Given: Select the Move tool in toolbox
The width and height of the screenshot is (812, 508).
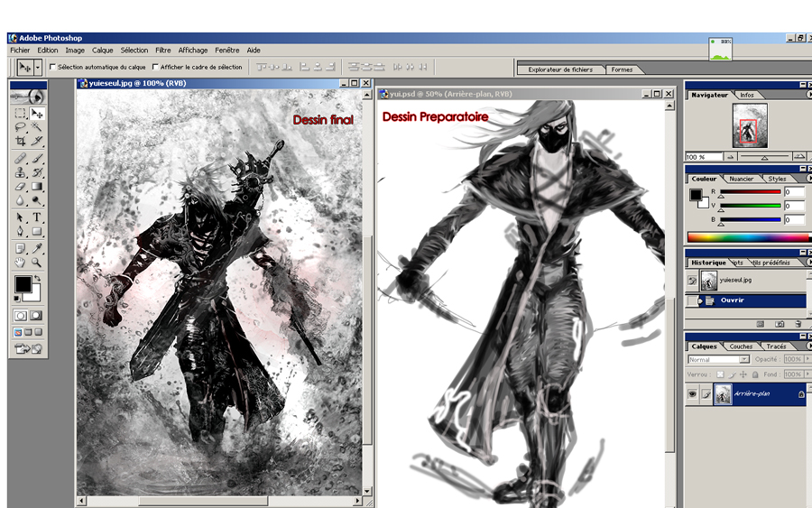Looking at the screenshot, I should pos(37,114).
